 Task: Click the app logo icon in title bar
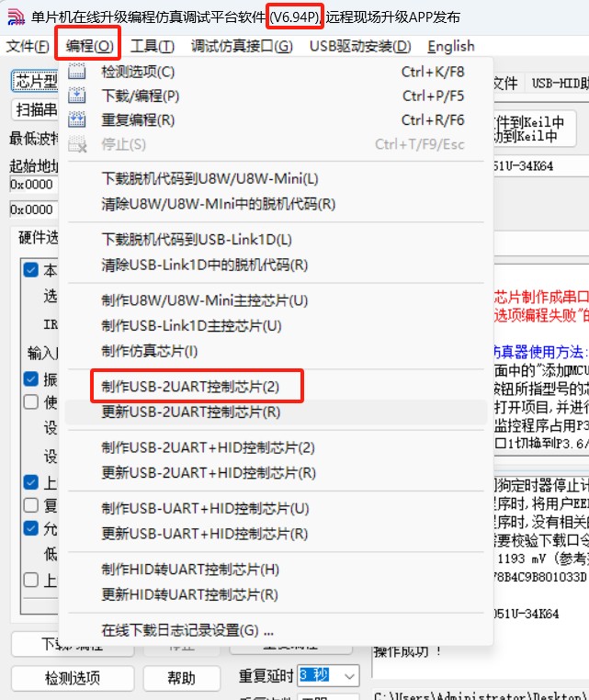(x=16, y=17)
